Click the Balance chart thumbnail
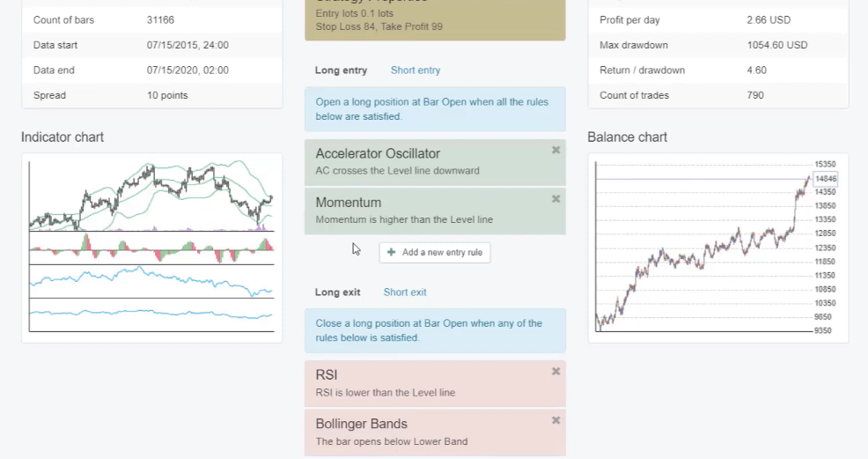 pos(717,247)
